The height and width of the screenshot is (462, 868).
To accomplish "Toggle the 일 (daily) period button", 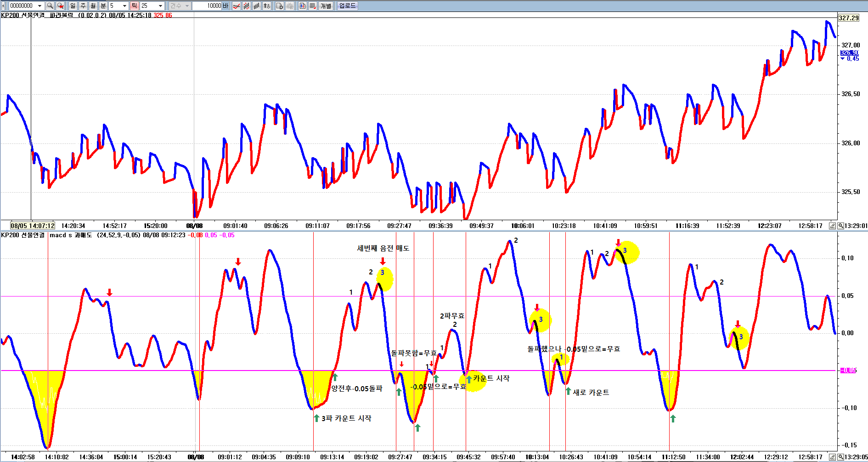I will (73, 6).
